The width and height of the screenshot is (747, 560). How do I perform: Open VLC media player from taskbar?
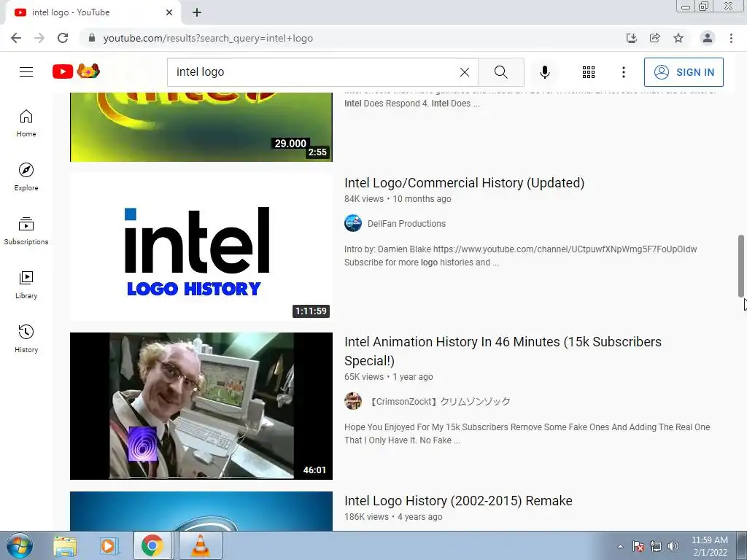[x=200, y=545]
